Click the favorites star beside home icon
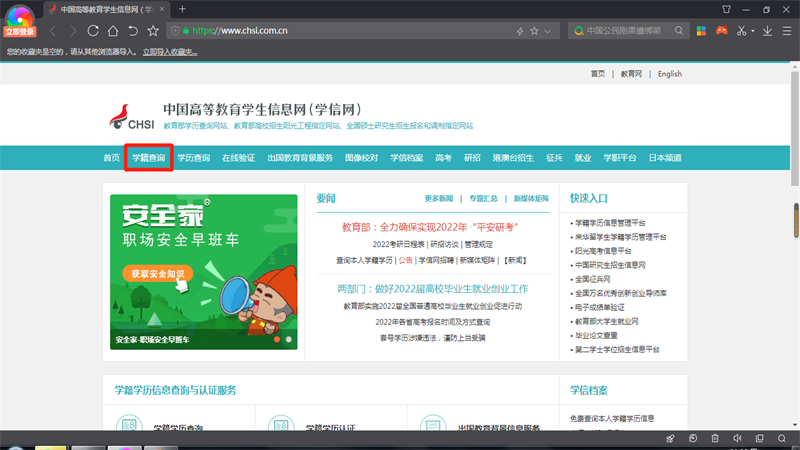 pyautogui.click(x=153, y=31)
